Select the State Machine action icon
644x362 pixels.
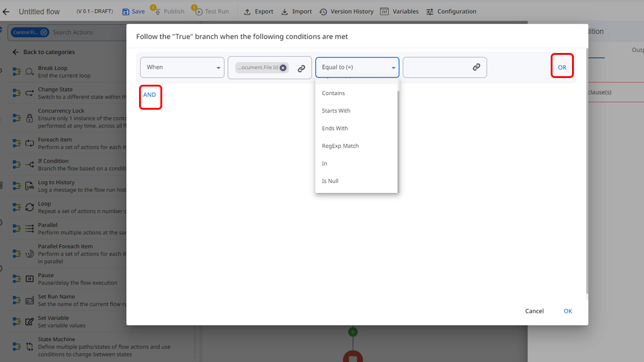coord(29,347)
